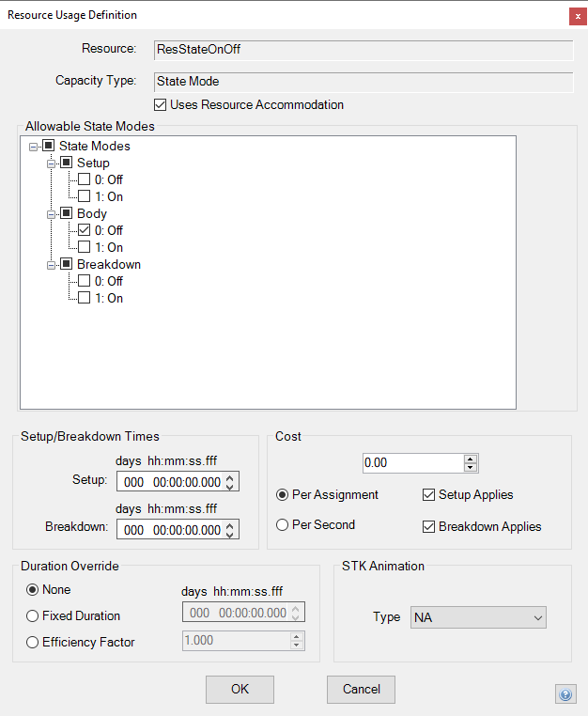Viewport: 588px width, 716px height.
Task: Collapse the State Modes root node
Action: tap(34, 147)
